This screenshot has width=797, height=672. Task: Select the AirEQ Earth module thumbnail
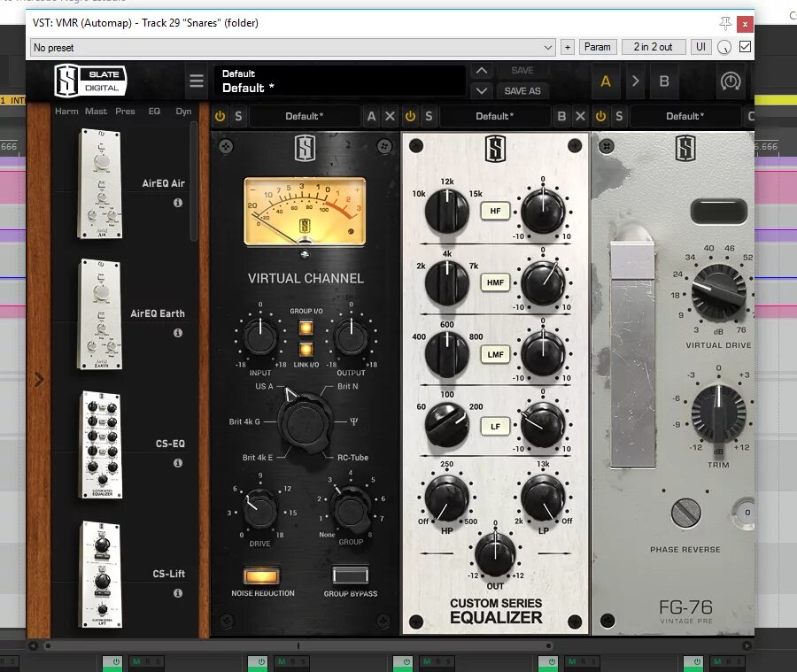pyautogui.click(x=99, y=314)
